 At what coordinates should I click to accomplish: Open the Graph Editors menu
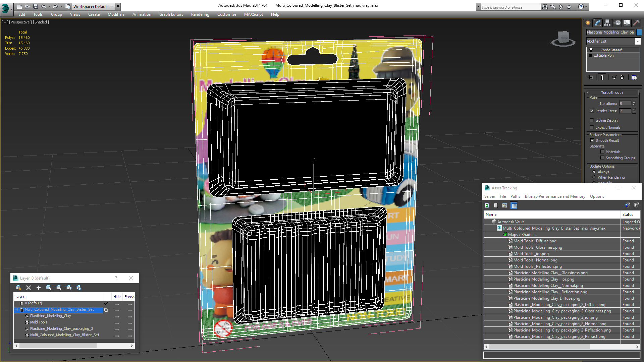(x=171, y=14)
